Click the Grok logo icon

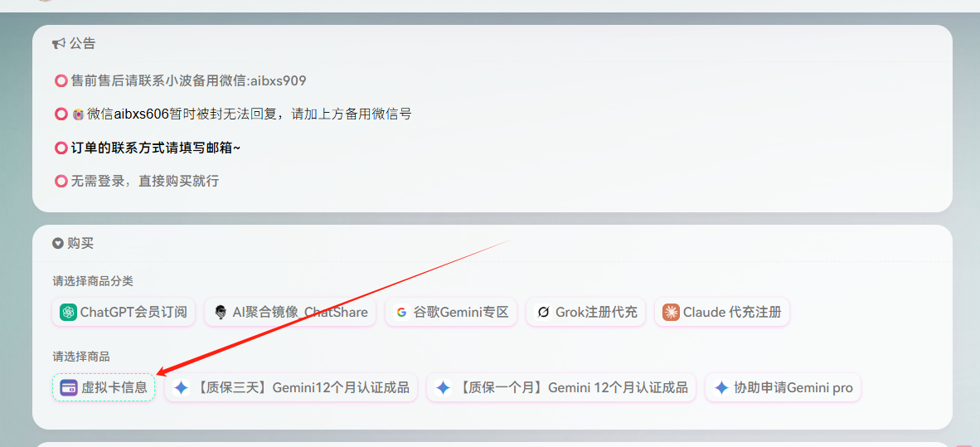pos(542,312)
